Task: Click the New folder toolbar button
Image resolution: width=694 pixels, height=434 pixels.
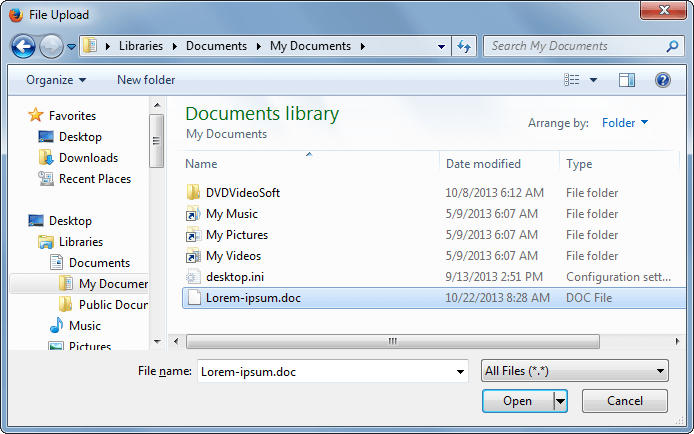Action: [146, 80]
